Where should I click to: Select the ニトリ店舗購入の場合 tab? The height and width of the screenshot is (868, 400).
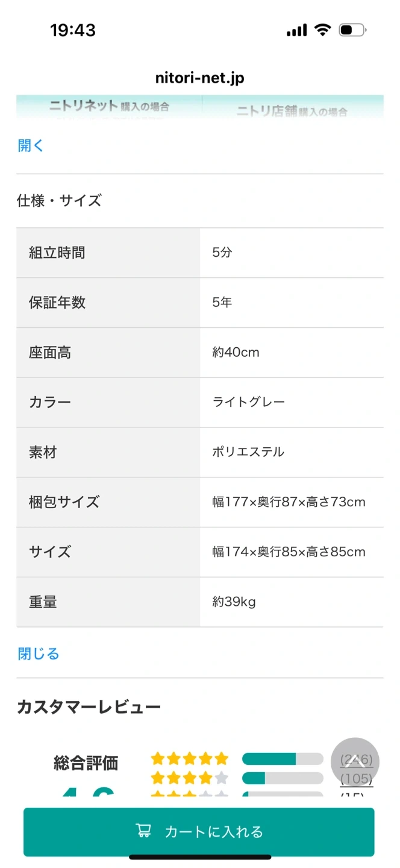point(293,108)
